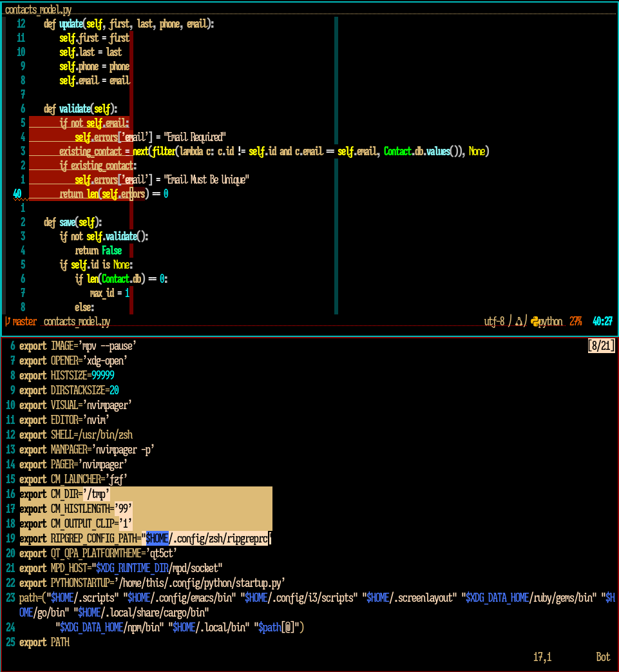
Task: Click the "export OPENER='xdg-open'" line
Action: [73, 361]
